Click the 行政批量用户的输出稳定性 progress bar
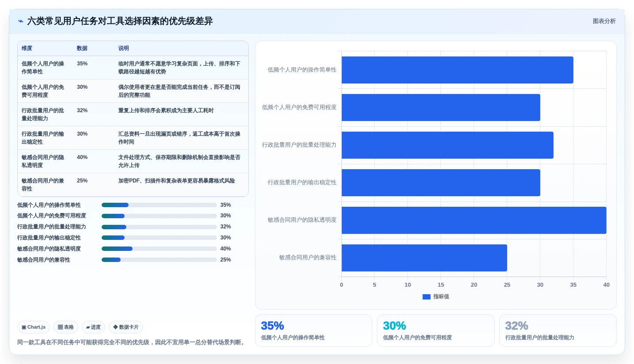Viewport: 634px width, 364px height. click(x=159, y=238)
